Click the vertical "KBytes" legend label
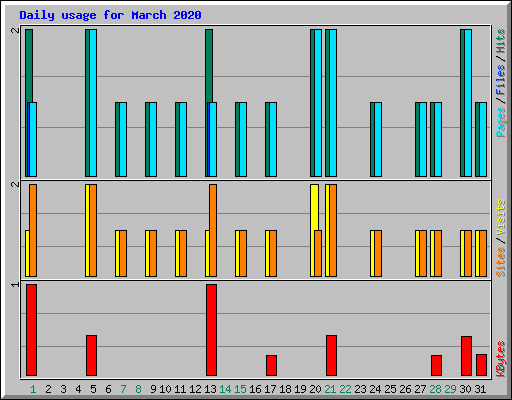This screenshot has height=400, width=512. click(501, 359)
